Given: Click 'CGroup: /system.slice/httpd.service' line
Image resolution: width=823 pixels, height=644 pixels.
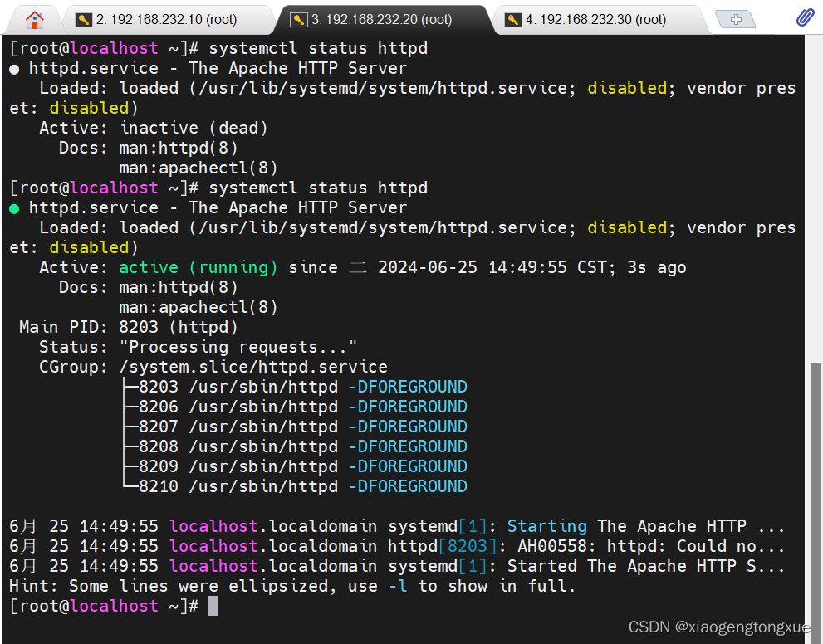Looking at the screenshot, I should pos(213,367).
